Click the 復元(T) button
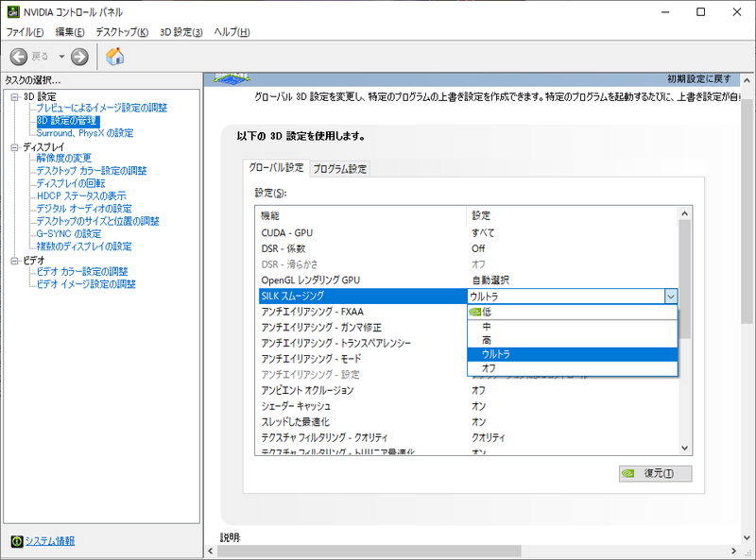This screenshot has width=756, height=560. point(655,473)
